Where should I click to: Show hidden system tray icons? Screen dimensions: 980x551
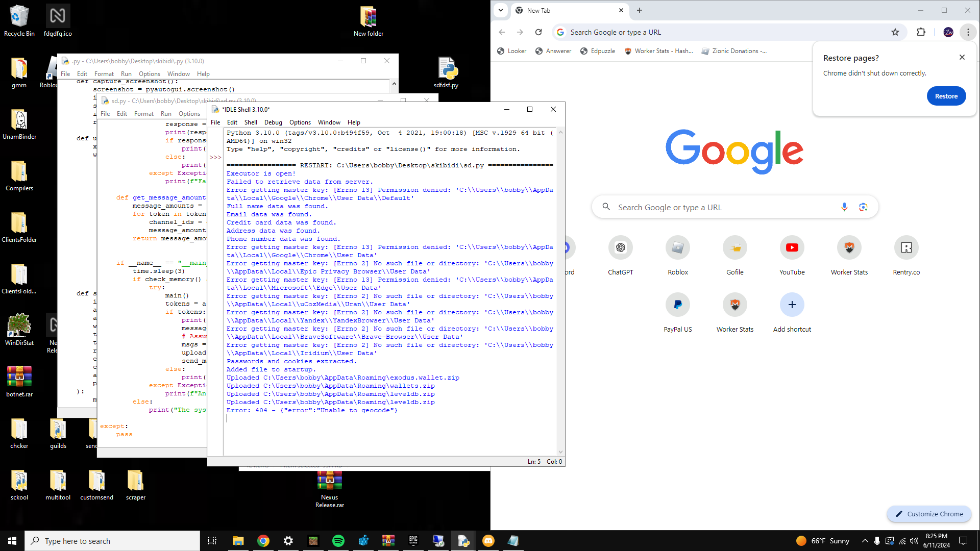[865, 541]
